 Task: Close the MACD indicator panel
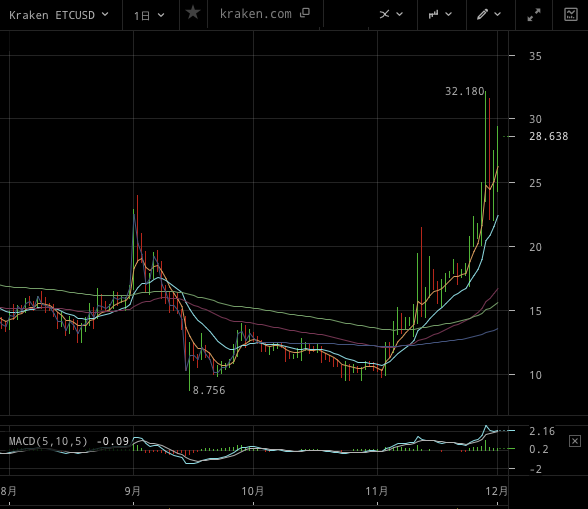pos(574,441)
